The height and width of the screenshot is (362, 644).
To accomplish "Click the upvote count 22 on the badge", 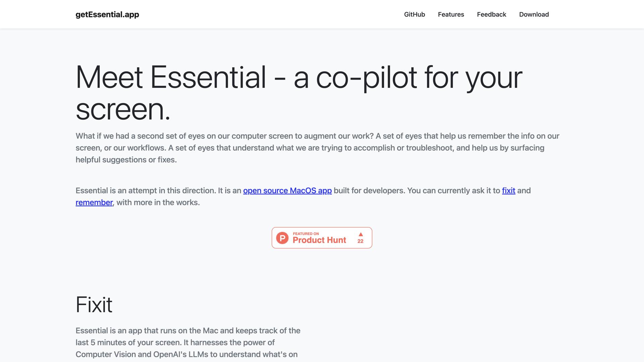I will [x=360, y=241].
